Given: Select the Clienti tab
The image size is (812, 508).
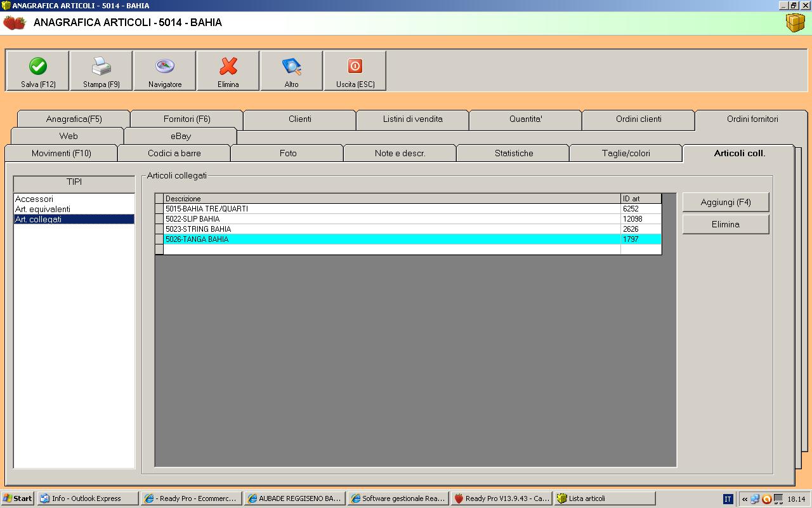Looking at the screenshot, I should (300, 119).
